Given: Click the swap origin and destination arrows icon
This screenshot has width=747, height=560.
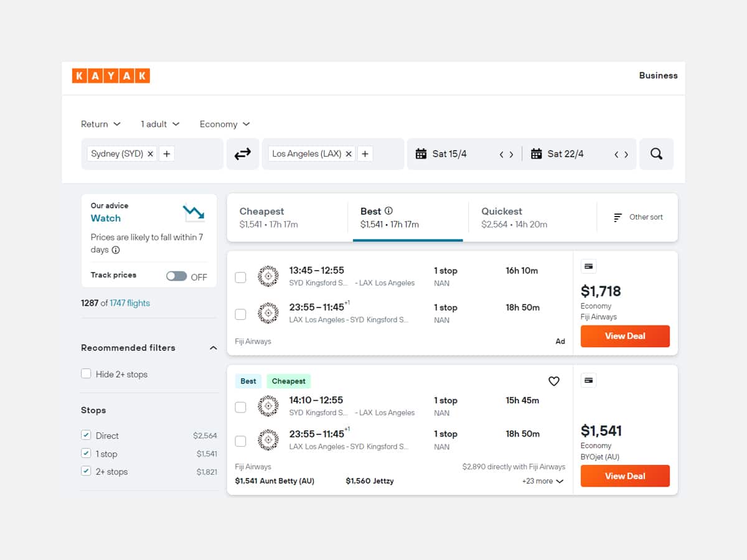Looking at the screenshot, I should [242, 154].
